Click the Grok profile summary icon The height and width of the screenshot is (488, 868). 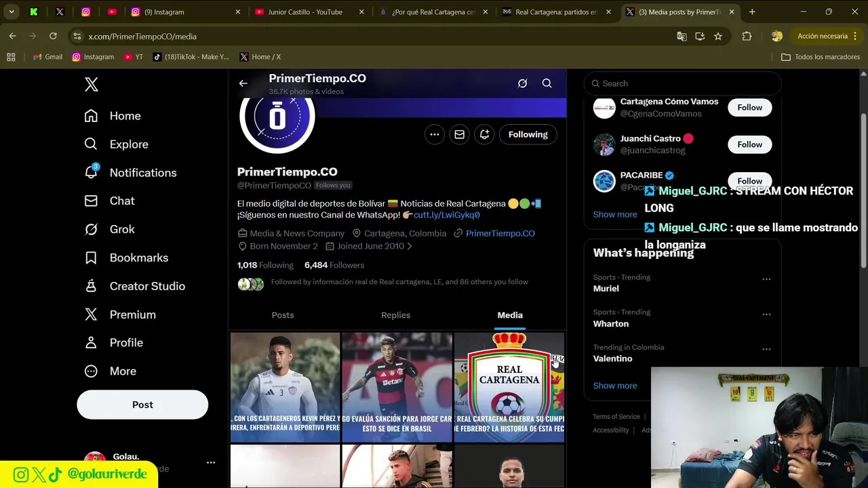522,83
